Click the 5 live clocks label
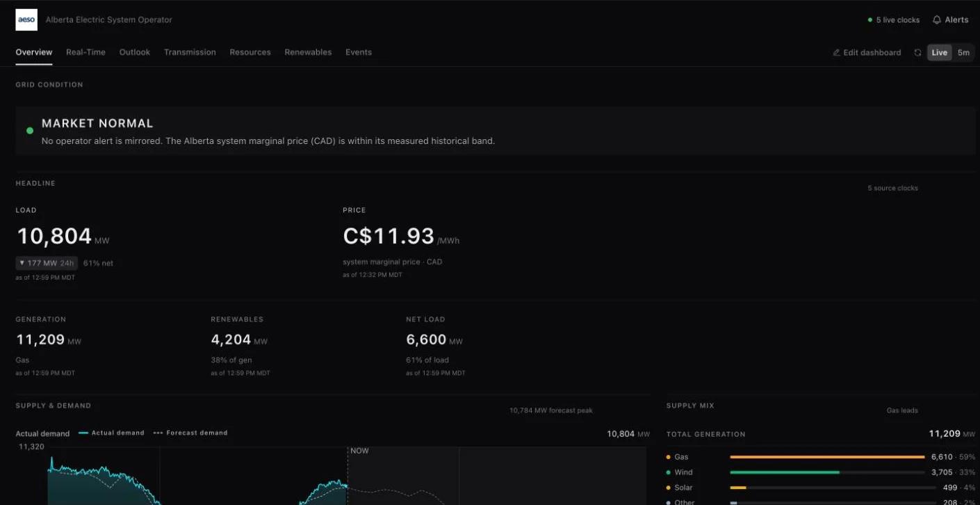 click(x=898, y=20)
